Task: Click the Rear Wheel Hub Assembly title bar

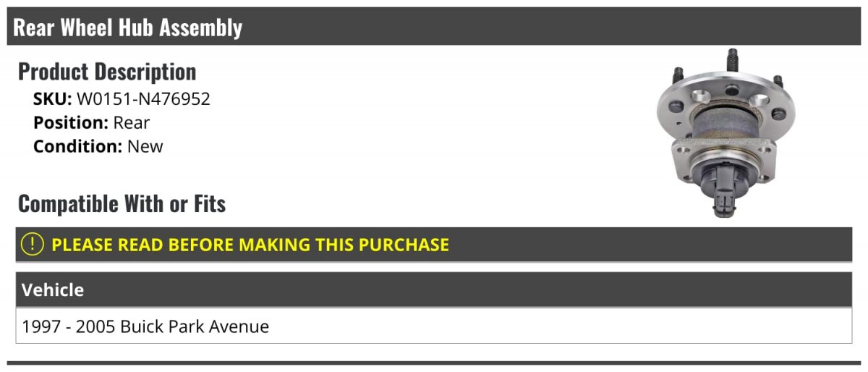Action: tap(434, 28)
